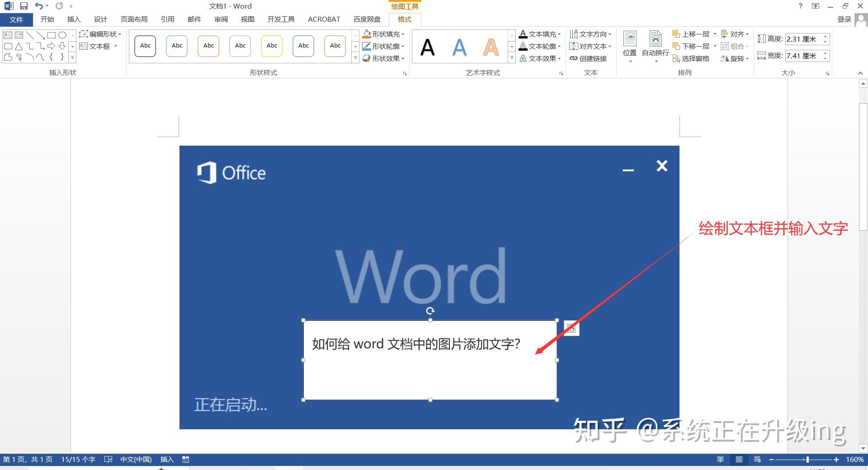Click 登录 sign in link
The image size is (868, 470).
(x=844, y=19)
